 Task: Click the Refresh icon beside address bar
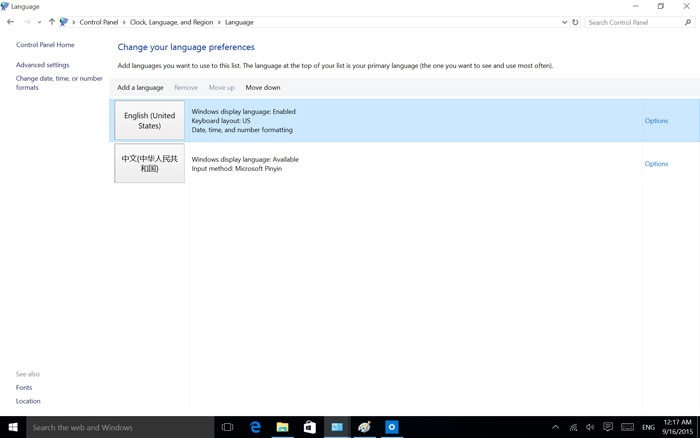pos(575,22)
